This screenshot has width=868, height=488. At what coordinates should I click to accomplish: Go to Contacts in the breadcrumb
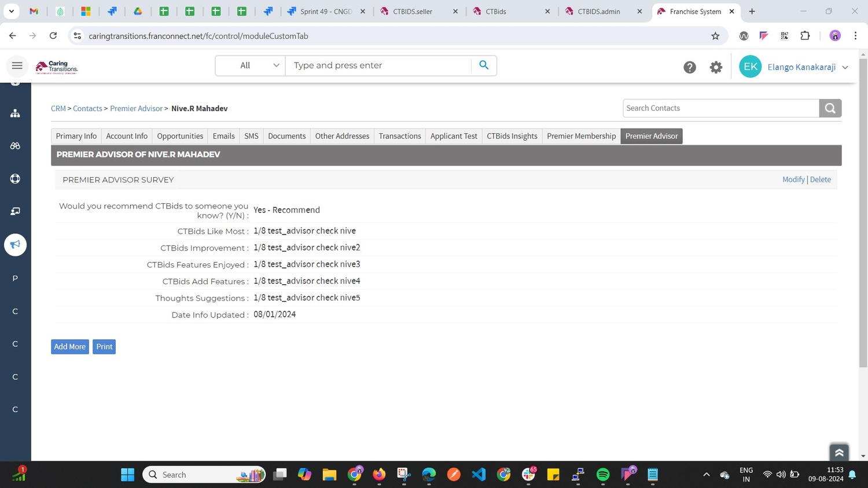click(x=87, y=109)
